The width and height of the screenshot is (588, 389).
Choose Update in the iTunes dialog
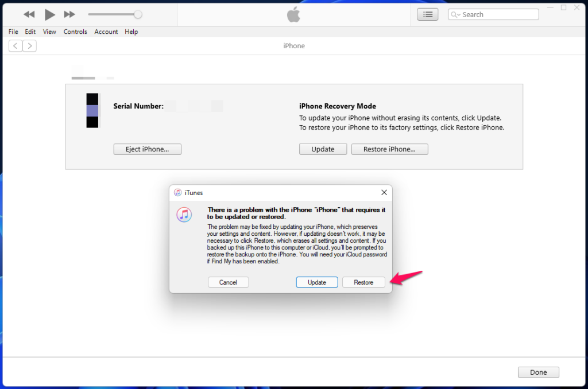coord(317,282)
